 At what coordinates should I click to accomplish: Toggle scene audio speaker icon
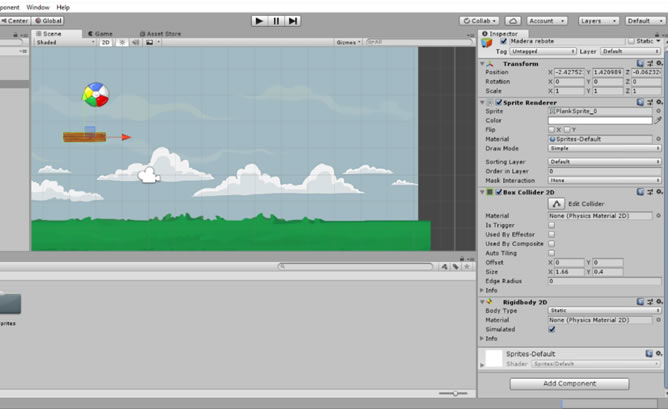[135, 42]
